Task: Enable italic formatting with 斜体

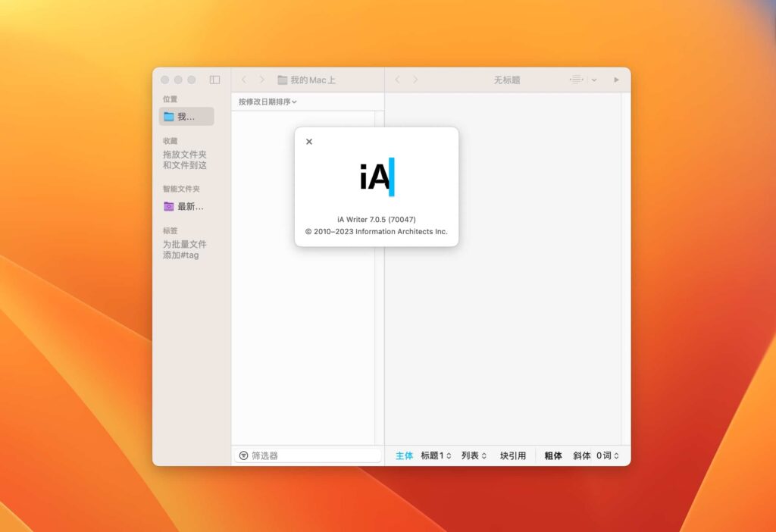Action: click(x=581, y=455)
